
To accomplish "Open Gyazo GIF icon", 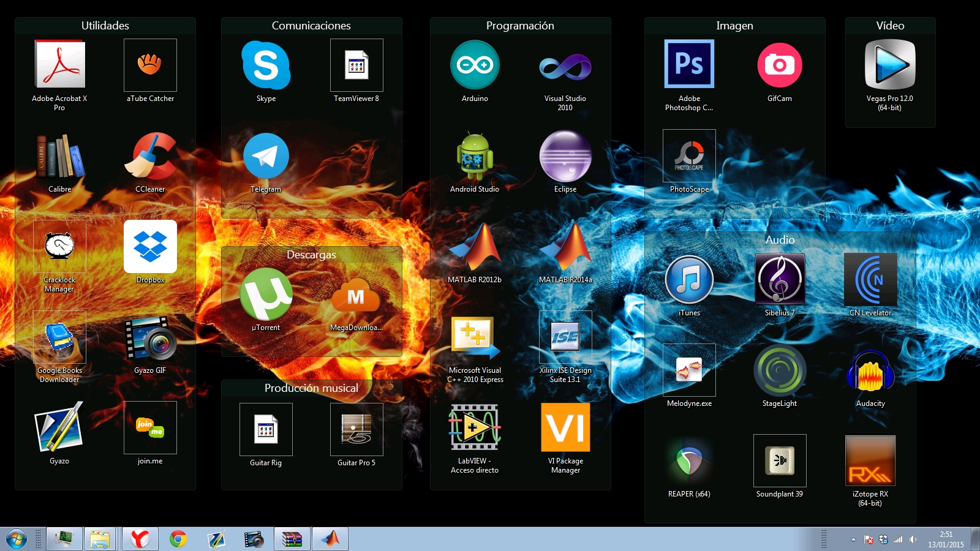I will coord(150,337).
